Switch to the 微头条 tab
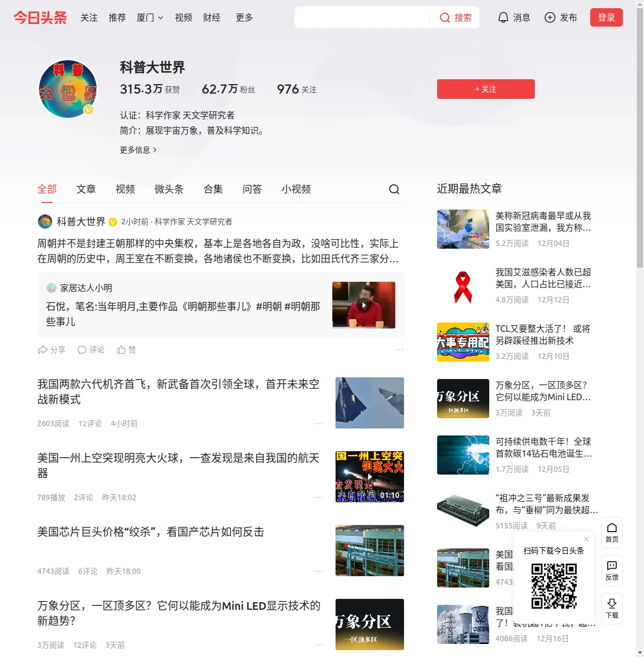644x657 pixels. (169, 189)
